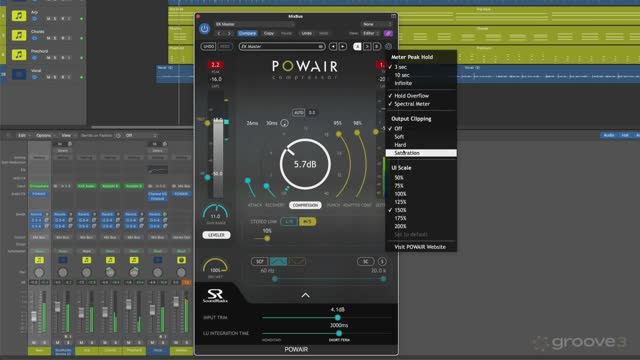Image resolution: width=640 pixels, height=360 pixels.
Task: Open the Side Chain None dropdown
Action: tap(376, 24)
